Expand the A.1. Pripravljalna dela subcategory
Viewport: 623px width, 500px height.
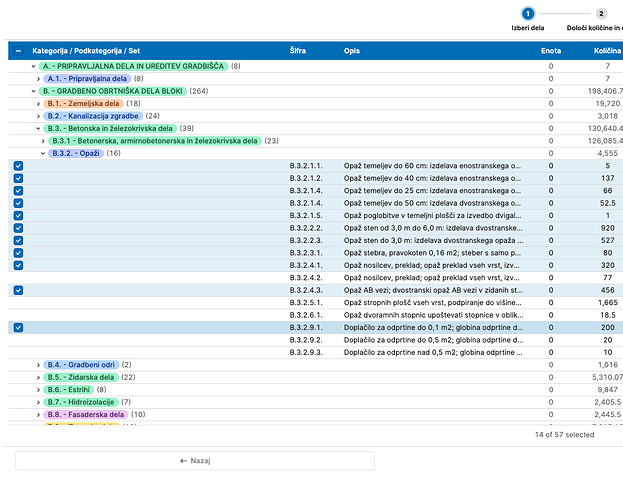click(39, 79)
